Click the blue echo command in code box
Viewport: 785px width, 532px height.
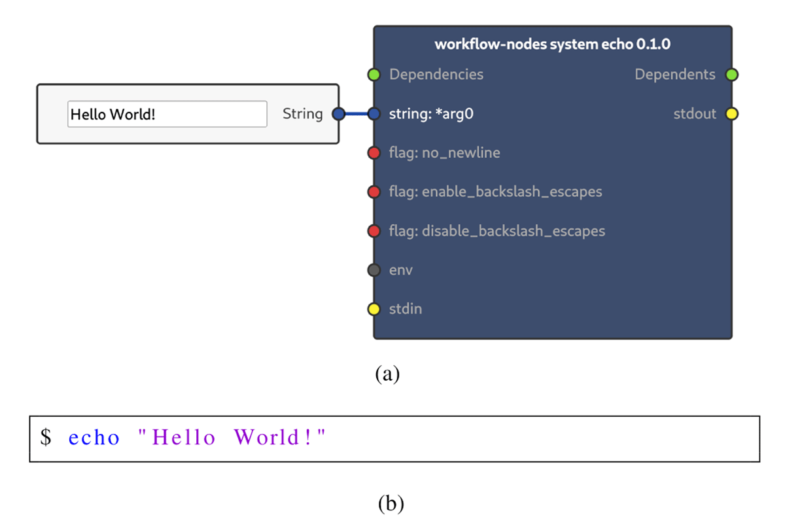pyautogui.click(x=94, y=438)
